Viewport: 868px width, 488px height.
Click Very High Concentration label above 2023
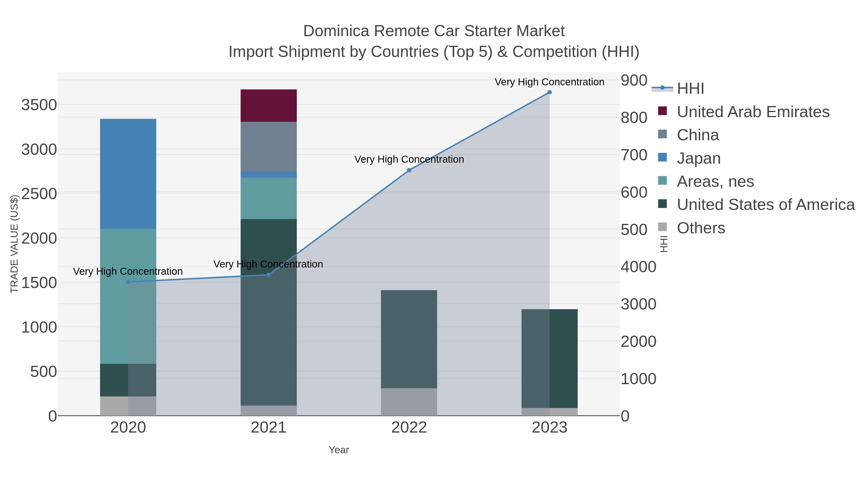(x=549, y=82)
